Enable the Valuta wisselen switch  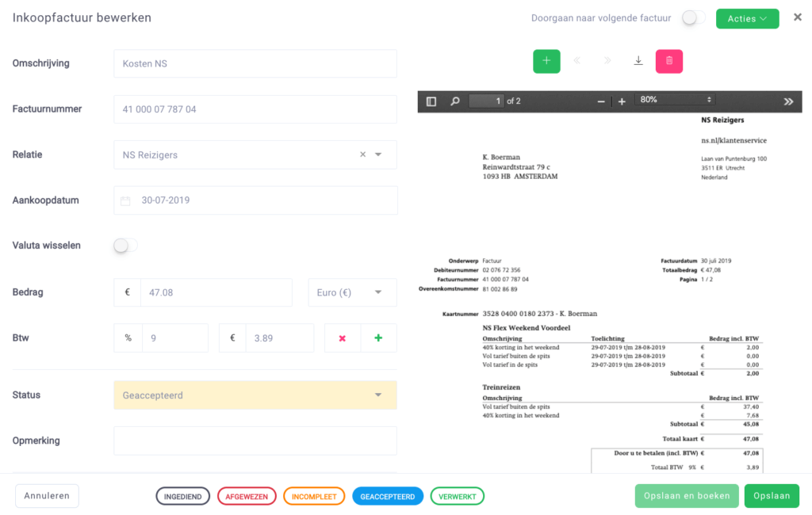click(125, 246)
